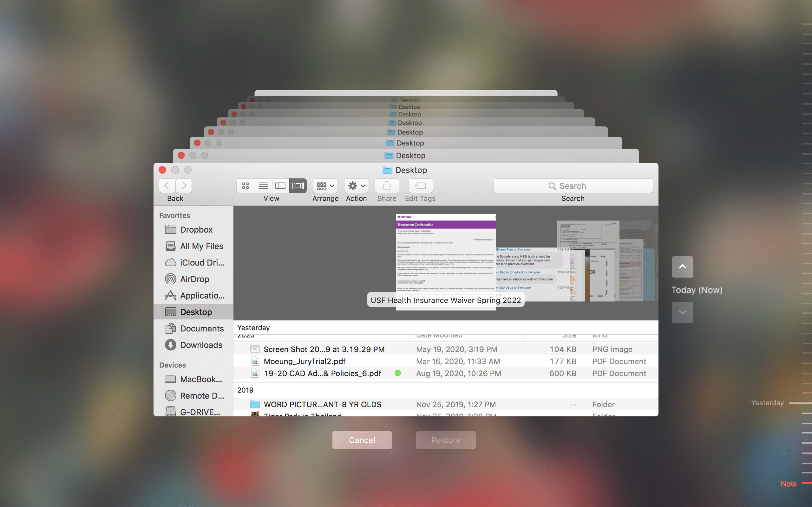Open the Dropbox folder from Favorites
The image size is (812, 507).
point(196,229)
